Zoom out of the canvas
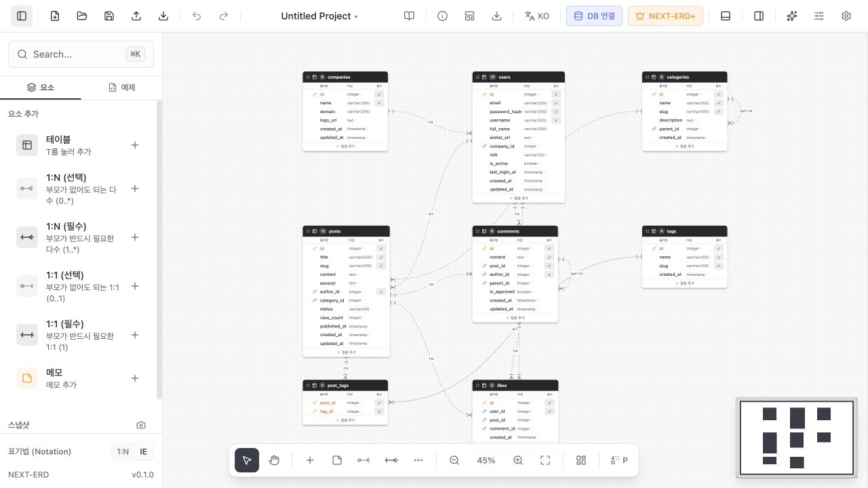This screenshot has width=868, height=488. click(455, 460)
